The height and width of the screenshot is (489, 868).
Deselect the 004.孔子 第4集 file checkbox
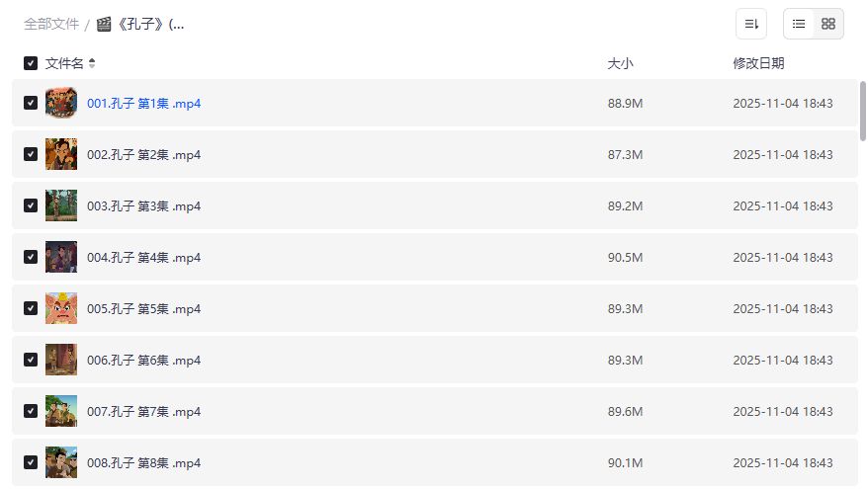pos(31,257)
